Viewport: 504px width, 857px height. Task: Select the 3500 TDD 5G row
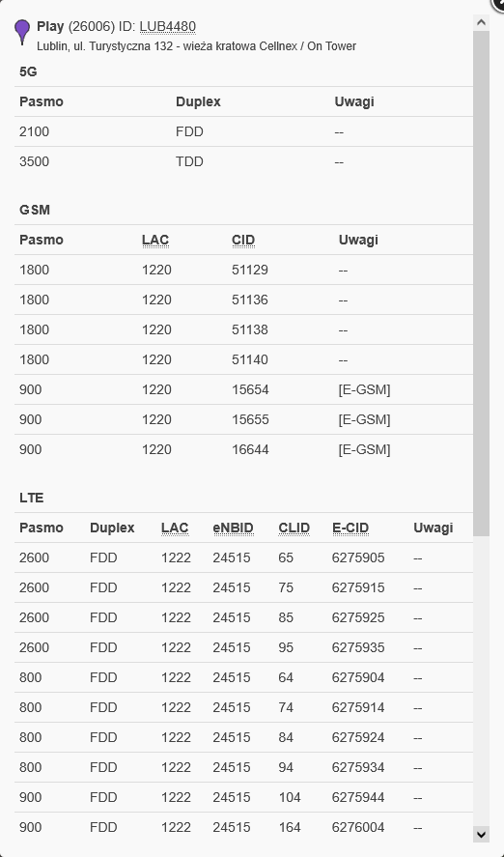243,161
